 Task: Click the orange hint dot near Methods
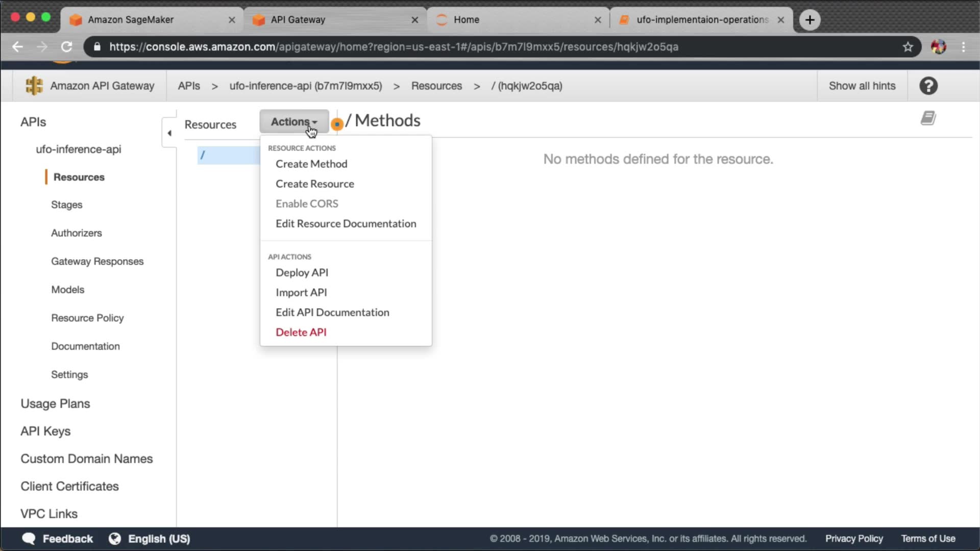[337, 124]
